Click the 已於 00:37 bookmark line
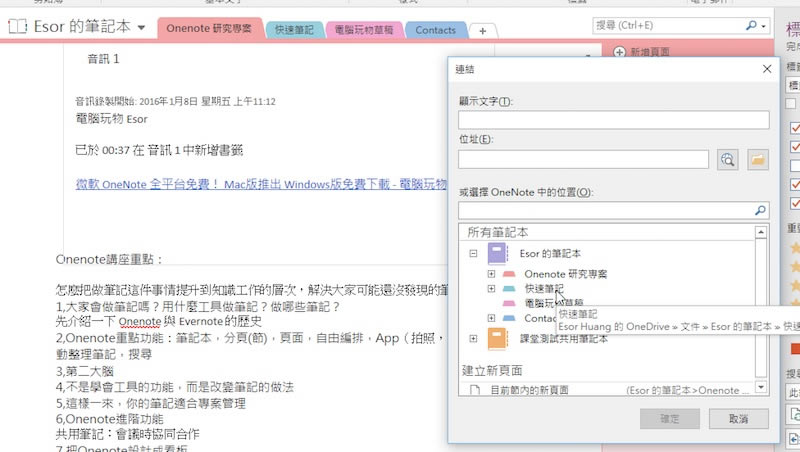The height and width of the screenshot is (452, 800). (x=159, y=150)
